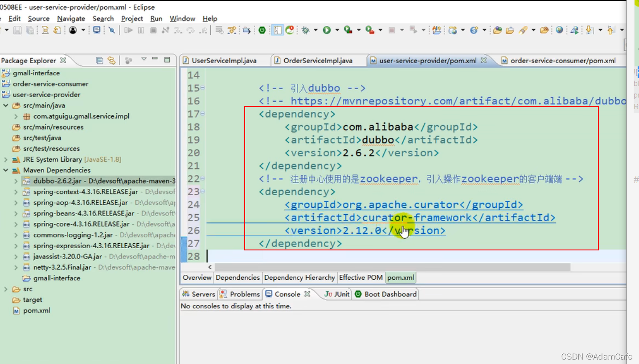Switch to Effective POM tab

click(x=361, y=278)
